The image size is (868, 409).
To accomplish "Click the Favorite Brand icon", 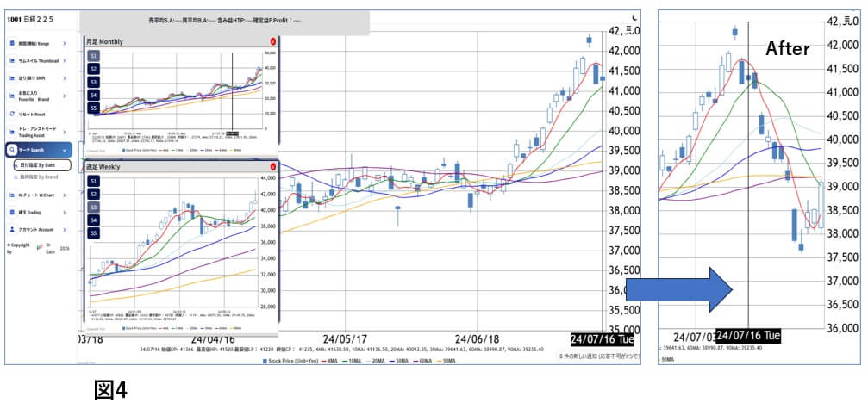I will click(12, 96).
